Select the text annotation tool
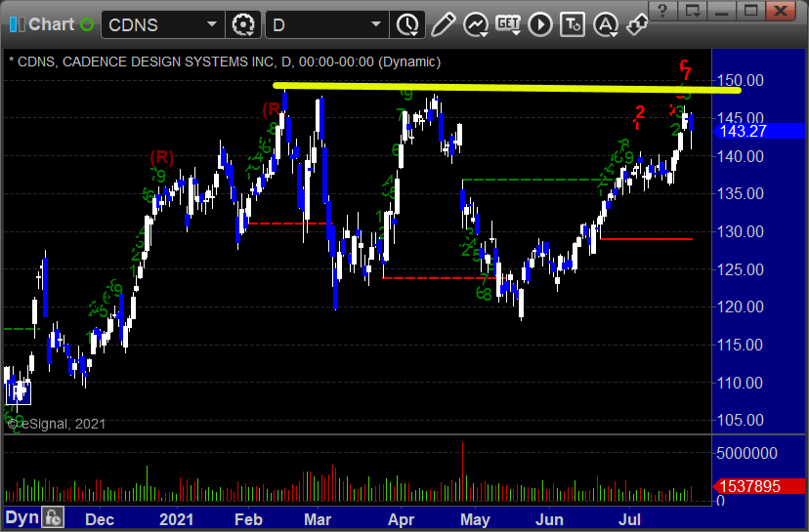The width and height of the screenshot is (809, 532). (x=573, y=24)
